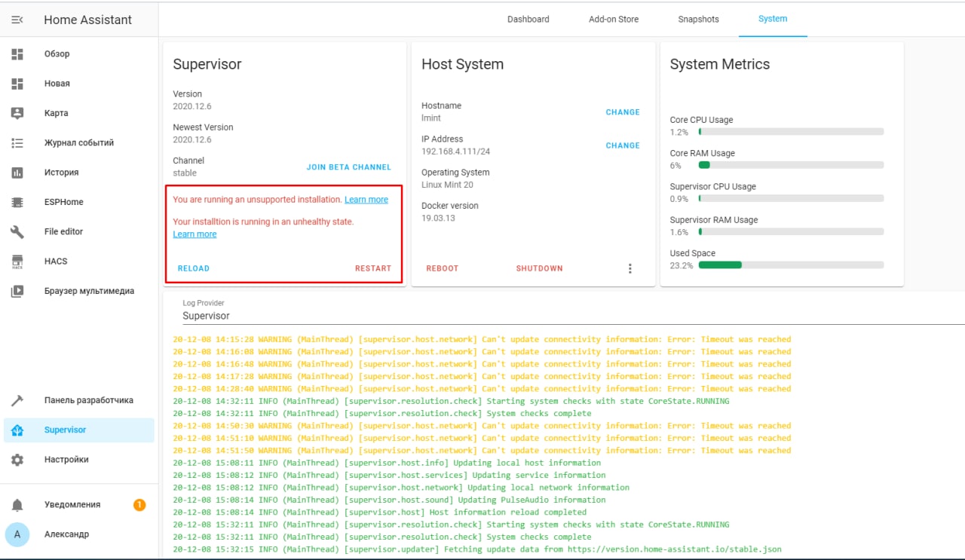Click the IP address 192.168.4.111/24
Viewport: 965px width, 560px height.
[456, 151]
